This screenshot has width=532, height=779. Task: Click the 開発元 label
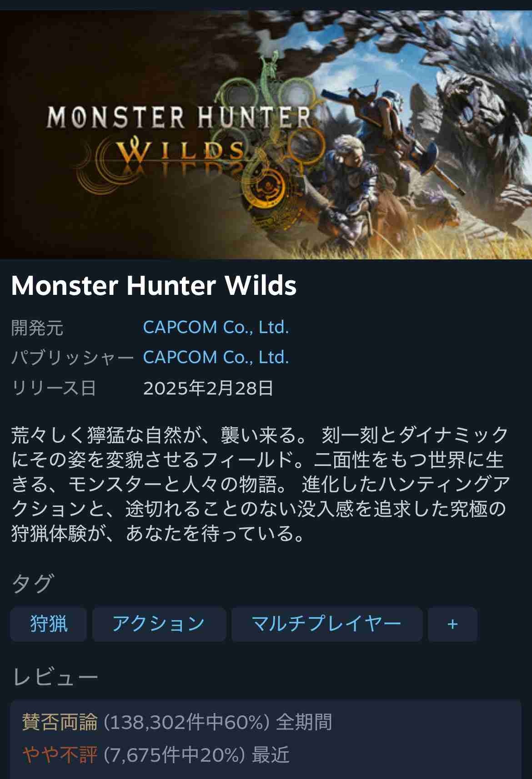pyautogui.click(x=37, y=328)
